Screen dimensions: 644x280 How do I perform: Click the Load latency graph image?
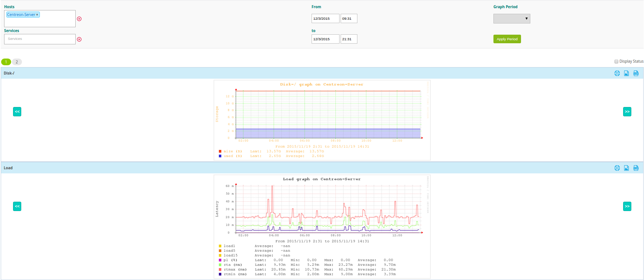(x=322, y=227)
